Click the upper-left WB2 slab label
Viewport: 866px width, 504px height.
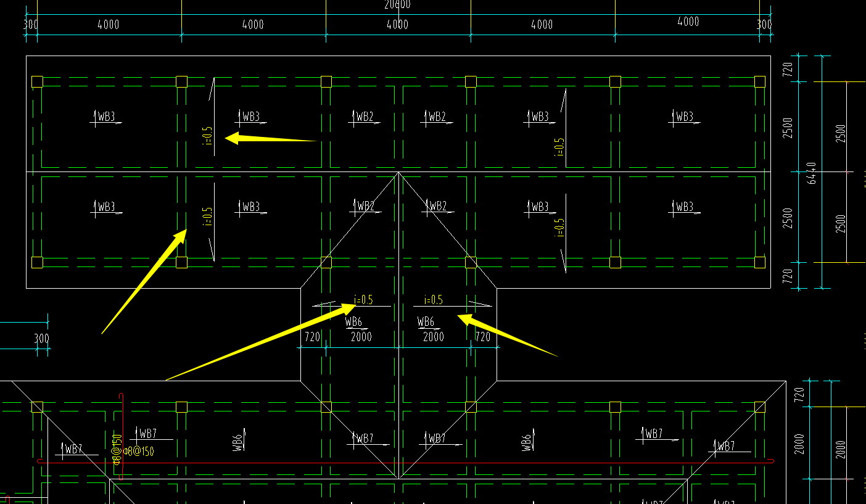pos(365,117)
